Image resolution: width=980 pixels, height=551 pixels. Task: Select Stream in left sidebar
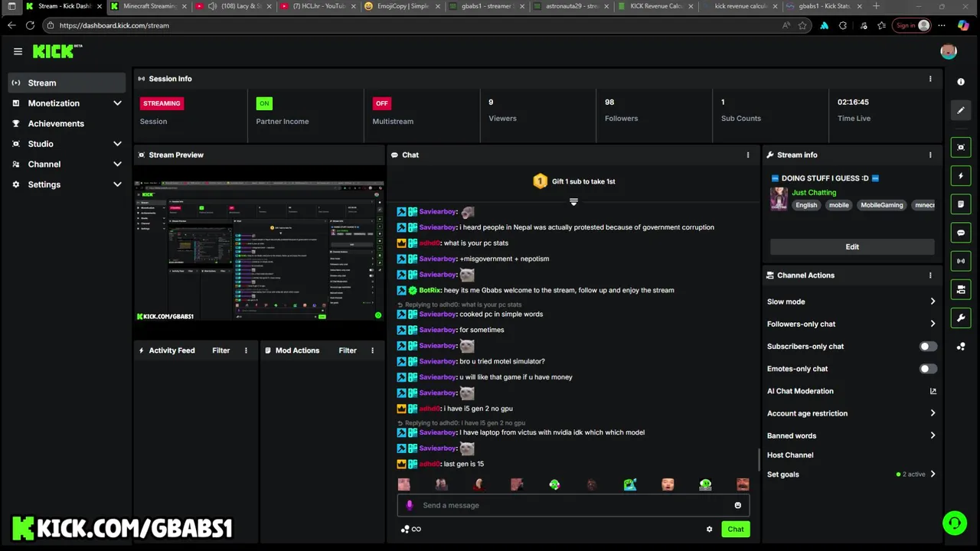[67, 83]
